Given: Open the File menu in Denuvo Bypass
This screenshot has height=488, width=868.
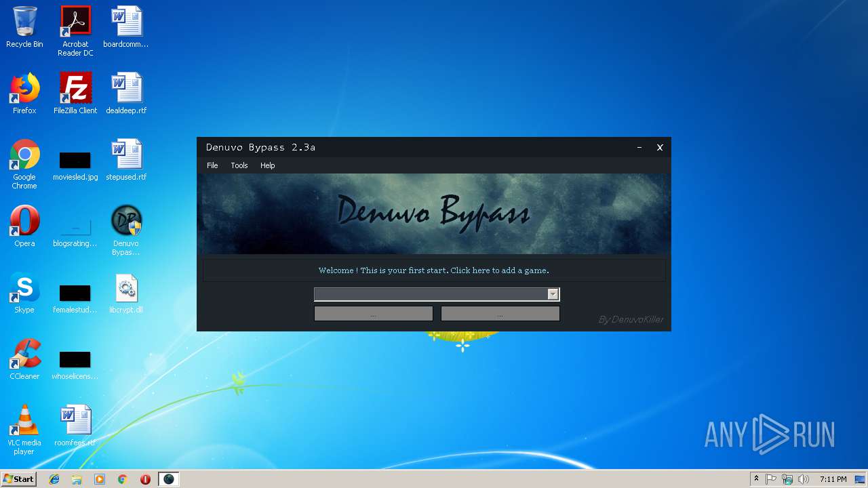Looking at the screenshot, I should [212, 165].
